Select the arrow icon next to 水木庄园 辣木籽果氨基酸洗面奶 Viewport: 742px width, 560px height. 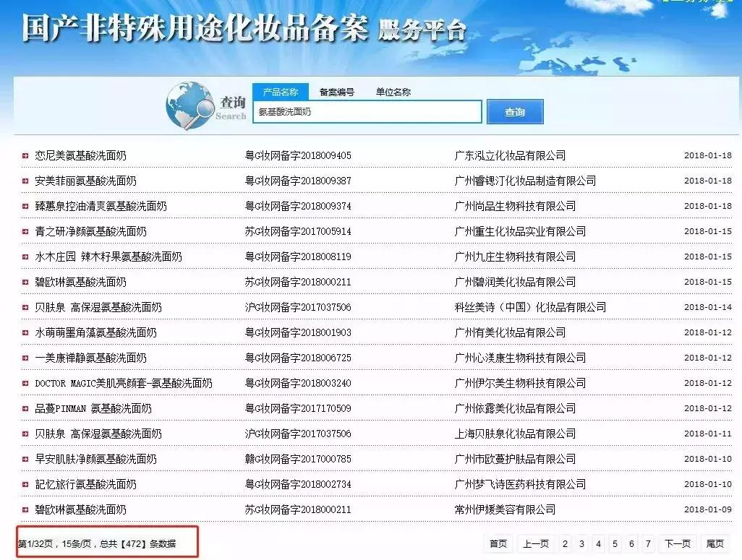[24, 256]
